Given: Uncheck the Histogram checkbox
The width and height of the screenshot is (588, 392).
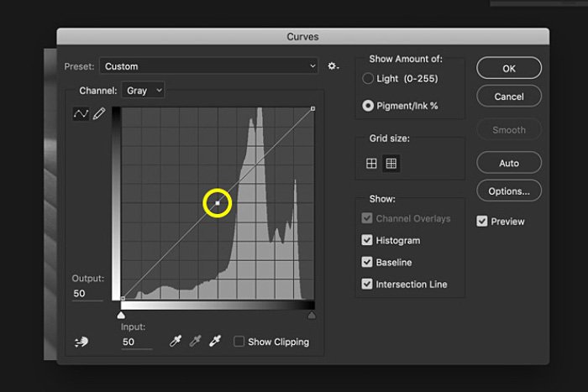Looking at the screenshot, I should point(367,241).
